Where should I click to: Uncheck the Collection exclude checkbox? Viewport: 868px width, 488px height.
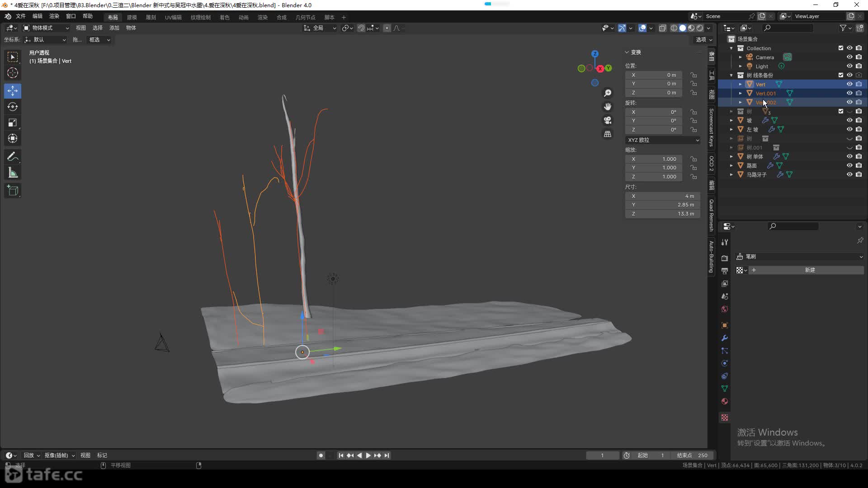841,48
